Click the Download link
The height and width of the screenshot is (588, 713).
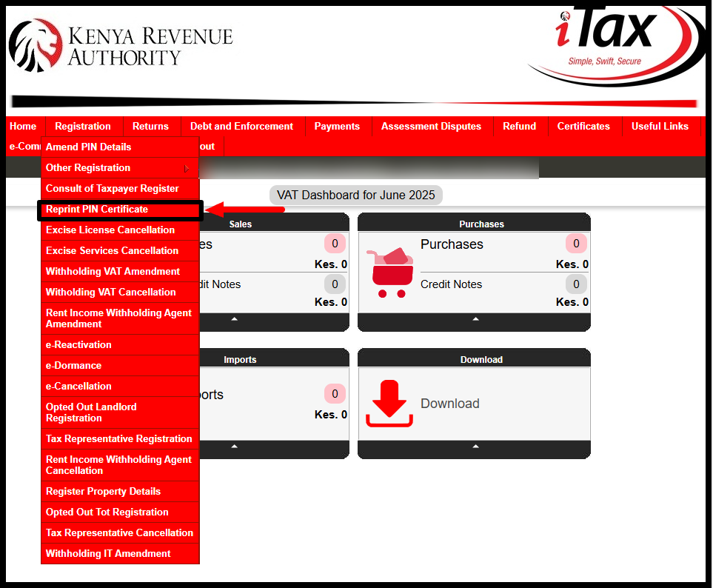(449, 403)
